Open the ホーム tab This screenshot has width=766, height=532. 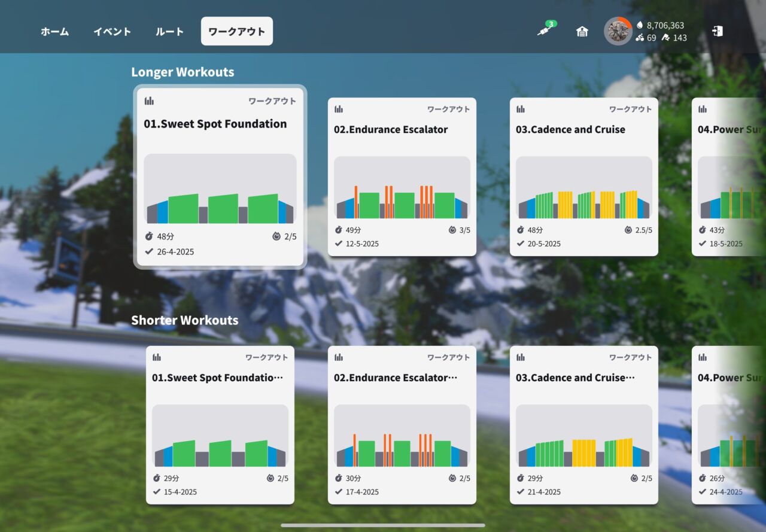54,32
